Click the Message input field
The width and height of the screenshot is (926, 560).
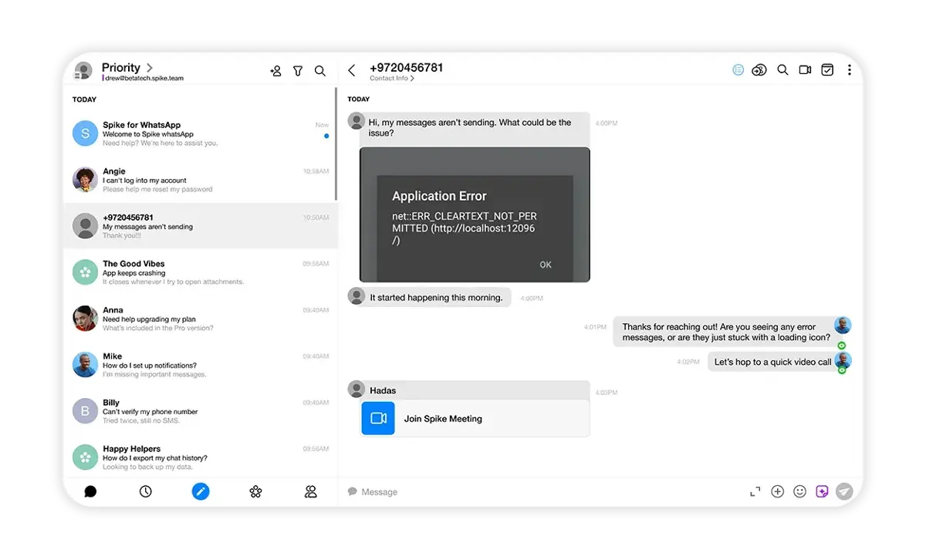click(540, 492)
